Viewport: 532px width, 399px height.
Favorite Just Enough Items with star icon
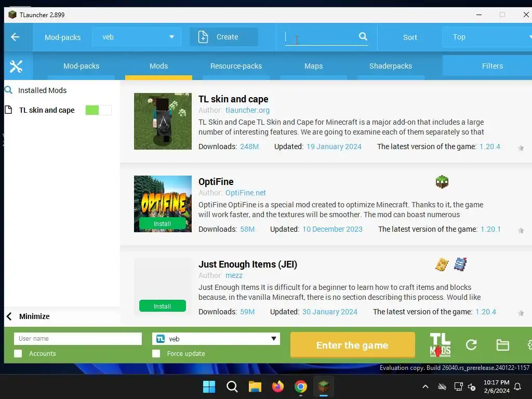(x=521, y=313)
